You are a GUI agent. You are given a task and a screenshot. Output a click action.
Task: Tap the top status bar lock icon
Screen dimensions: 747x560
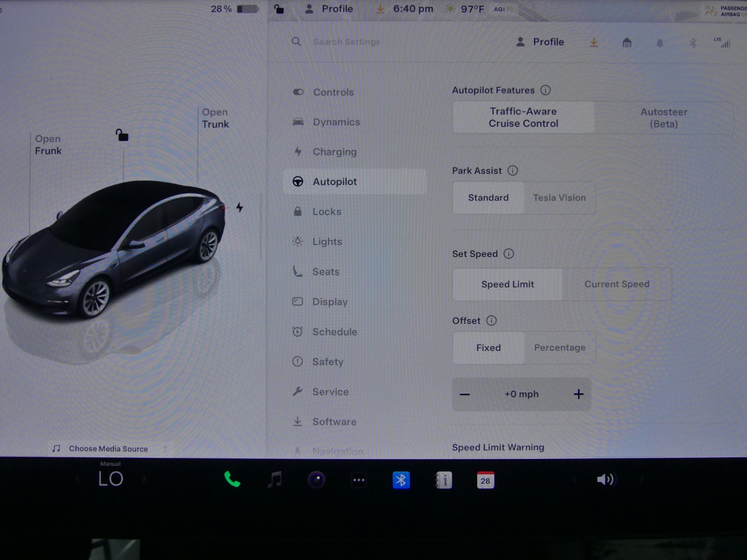279,9
